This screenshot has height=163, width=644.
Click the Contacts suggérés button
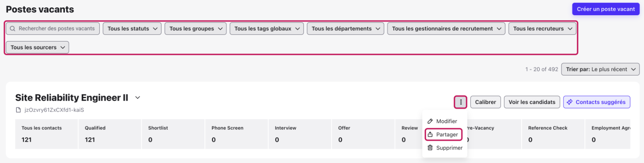point(597,102)
